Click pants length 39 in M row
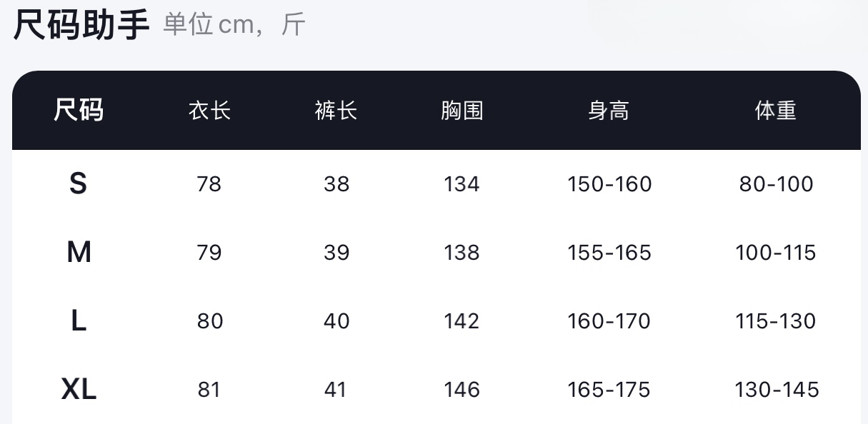This screenshot has width=868, height=424. pyautogui.click(x=336, y=253)
